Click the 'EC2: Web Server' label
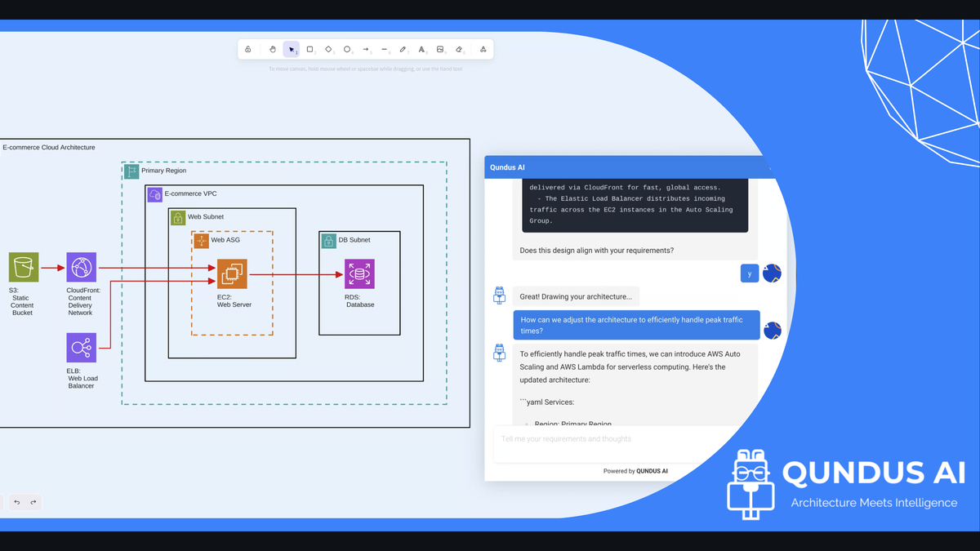This screenshot has height=551, width=980. pos(234,301)
